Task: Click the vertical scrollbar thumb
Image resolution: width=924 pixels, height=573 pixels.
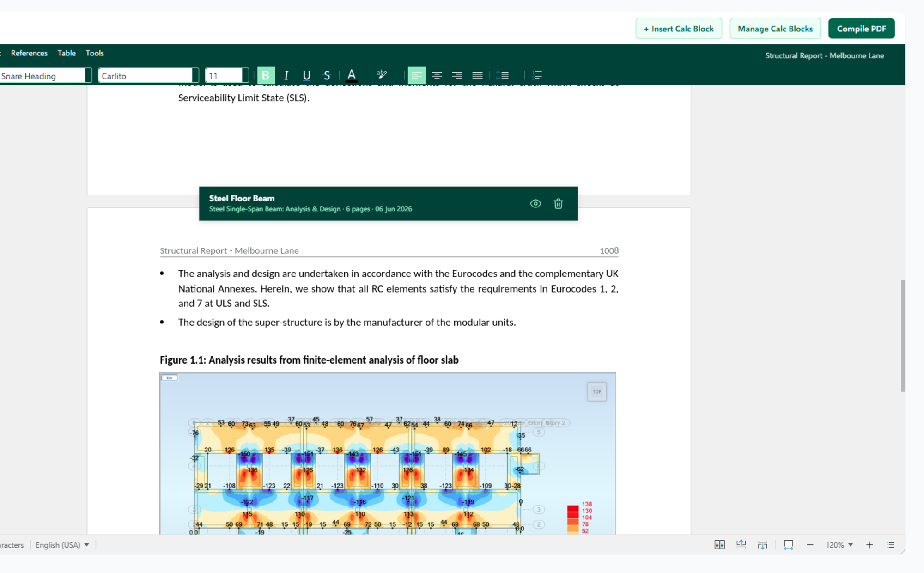Action: pyautogui.click(x=903, y=336)
